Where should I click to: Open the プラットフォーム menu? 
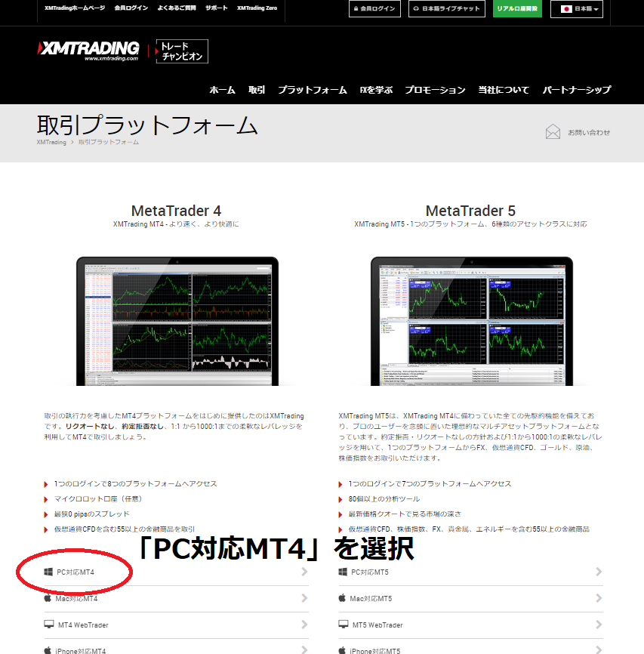pyautogui.click(x=313, y=90)
